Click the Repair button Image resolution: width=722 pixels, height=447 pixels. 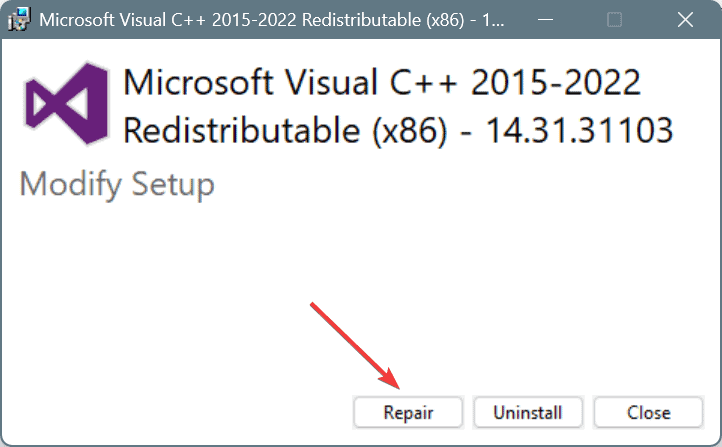click(x=408, y=412)
